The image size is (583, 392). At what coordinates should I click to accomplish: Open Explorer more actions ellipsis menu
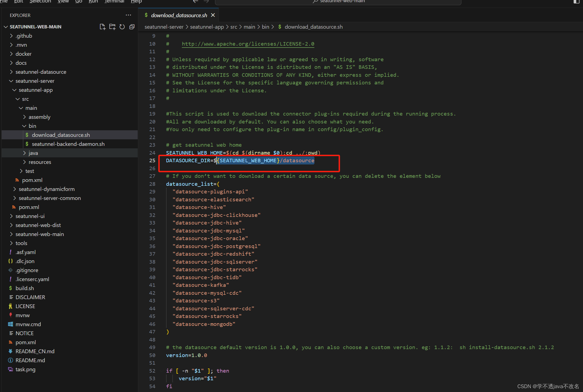point(128,15)
